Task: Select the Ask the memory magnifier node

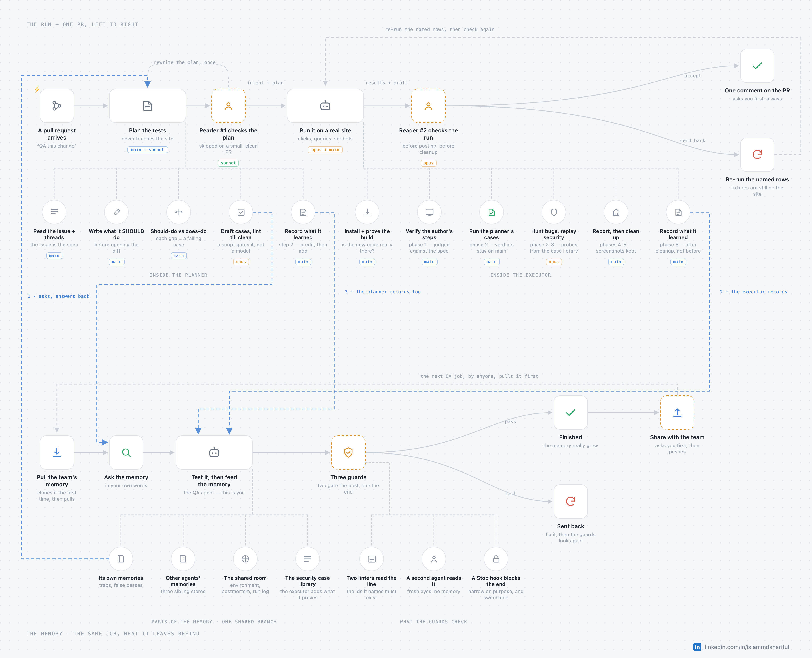Action: [126, 453]
